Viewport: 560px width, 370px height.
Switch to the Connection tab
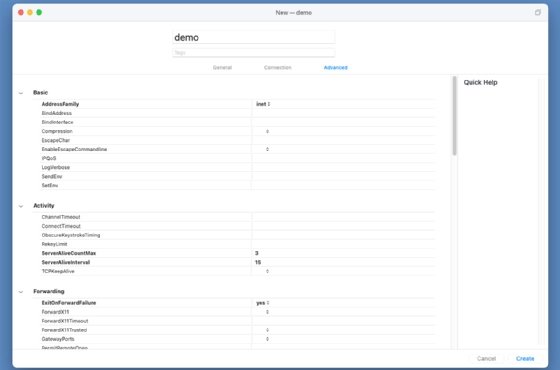pos(278,68)
